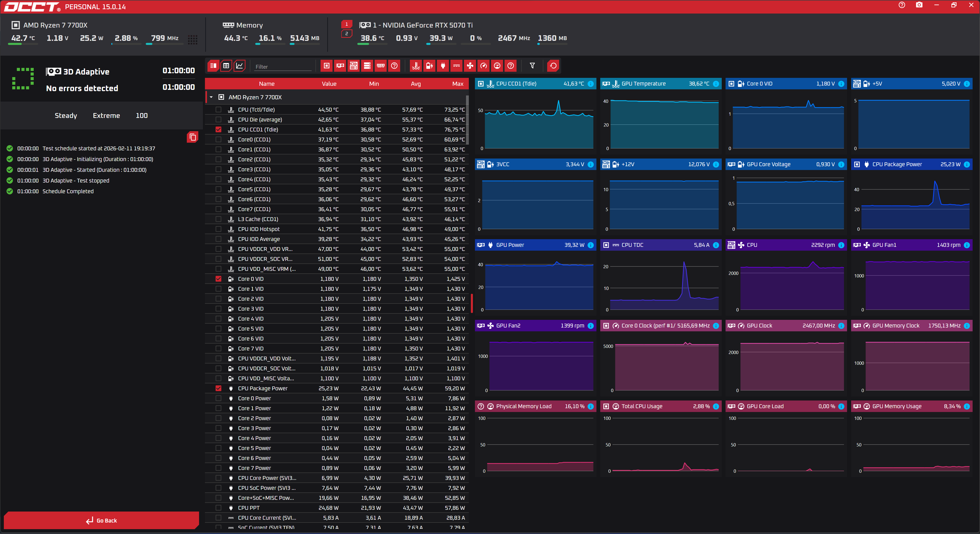Click the Filter text input field

[283, 67]
